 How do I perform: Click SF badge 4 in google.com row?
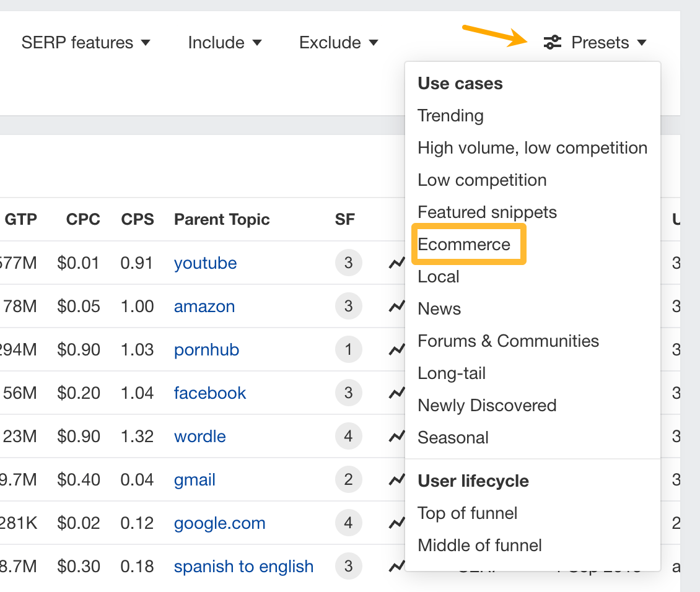coord(348,523)
